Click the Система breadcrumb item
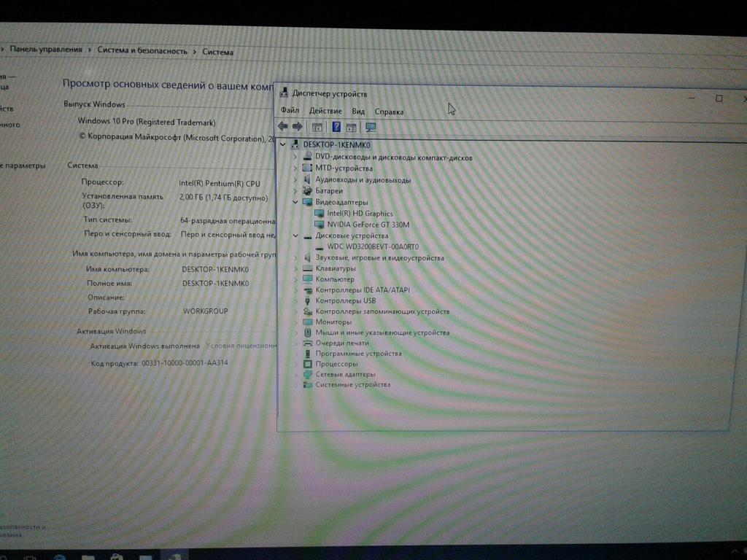The width and height of the screenshot is (747, 560). click(x=217, y=52)
